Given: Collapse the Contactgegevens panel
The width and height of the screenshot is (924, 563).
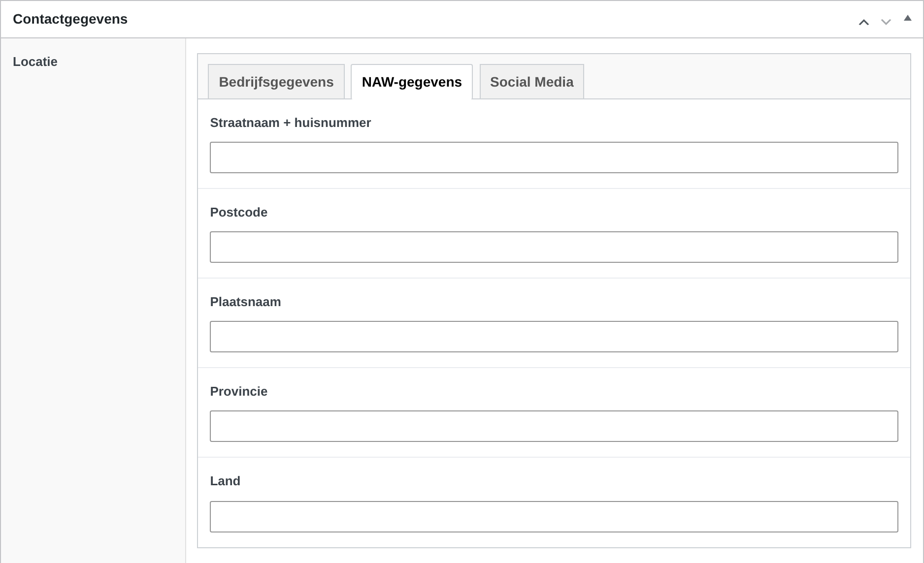Looking at the screenshot, I should [908, 18].
